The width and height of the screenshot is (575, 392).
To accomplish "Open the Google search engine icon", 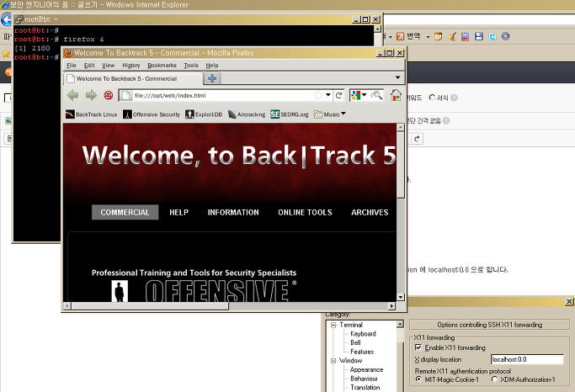I will 356,95.
